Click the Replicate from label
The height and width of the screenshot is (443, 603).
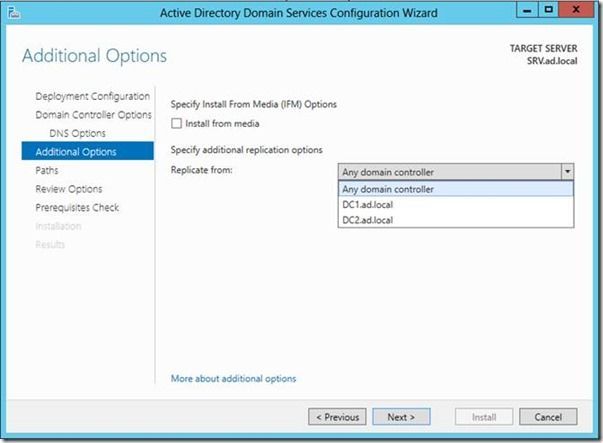(202, 170)
